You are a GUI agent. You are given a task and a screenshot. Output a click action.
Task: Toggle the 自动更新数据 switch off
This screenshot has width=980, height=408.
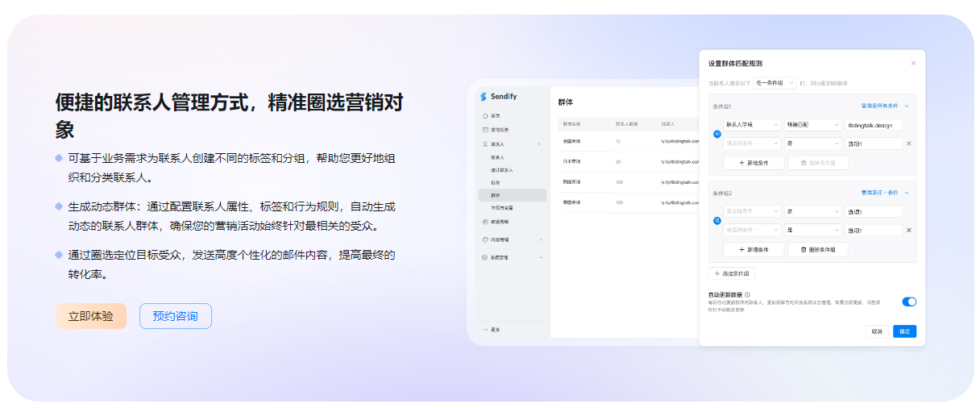click(x=909, y=302)
